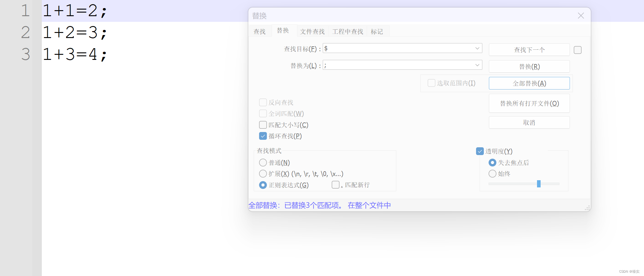Close the 替换 dialog
This screenshot has width=644, height=276.
[581, 16]
